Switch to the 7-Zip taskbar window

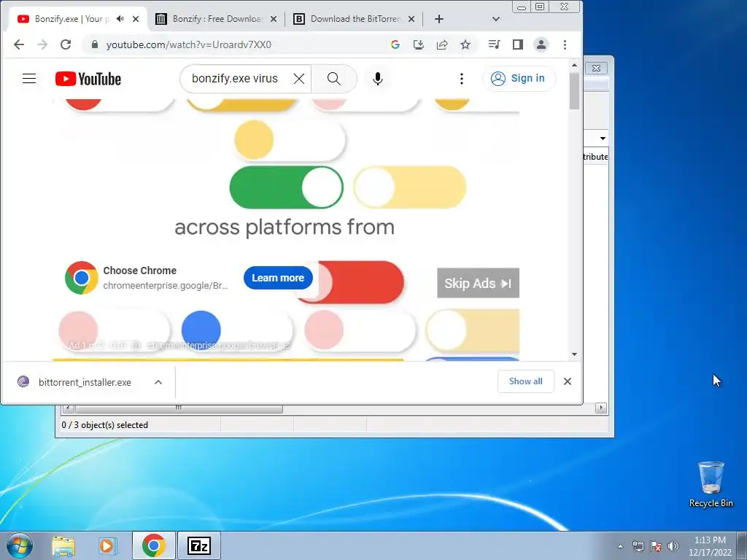pos(199,545)
